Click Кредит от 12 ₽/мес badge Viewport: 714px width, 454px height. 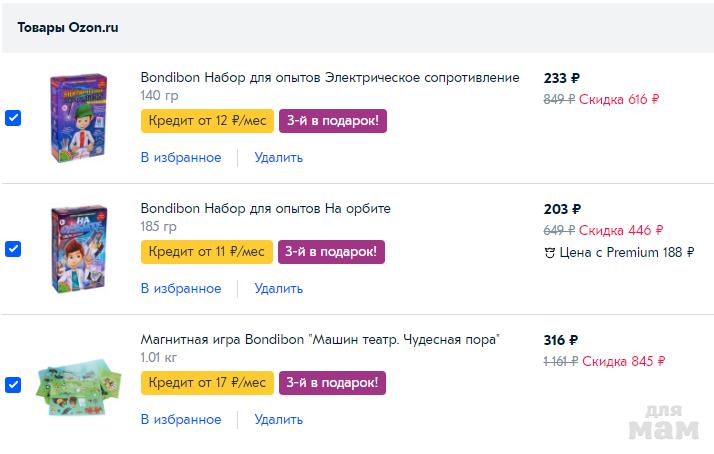click(x=207, y=121)
